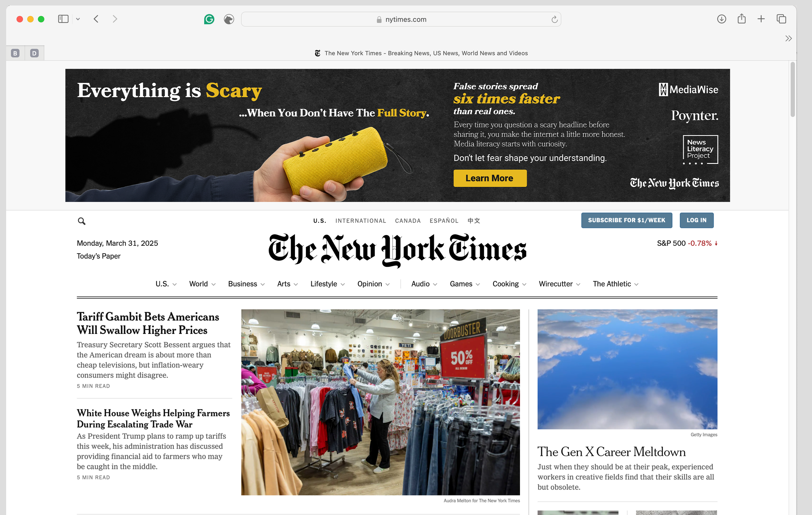The image size is (812, 515).
Task: Show tab overview icon
Action: 781,19
